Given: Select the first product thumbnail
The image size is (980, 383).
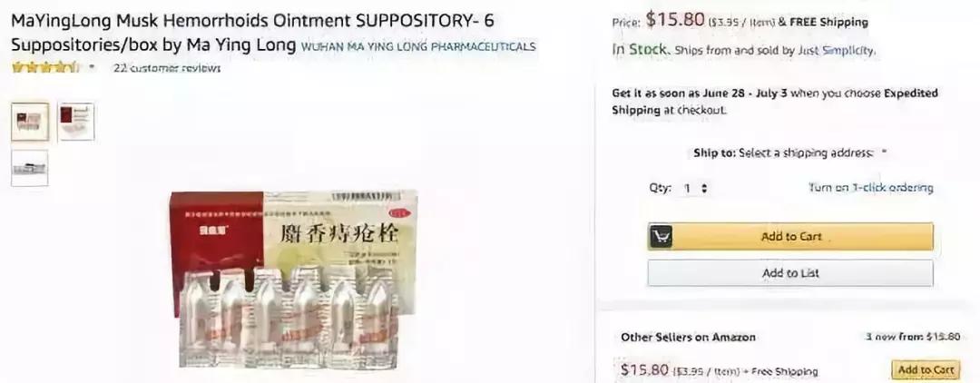Looking at the screenshot, I should [x=29, y=122].
